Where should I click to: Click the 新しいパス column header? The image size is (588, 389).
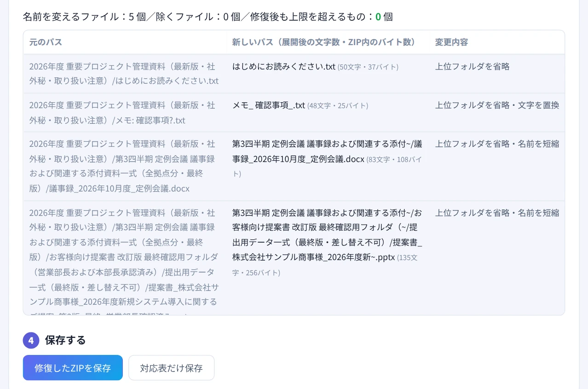point(324,42)
